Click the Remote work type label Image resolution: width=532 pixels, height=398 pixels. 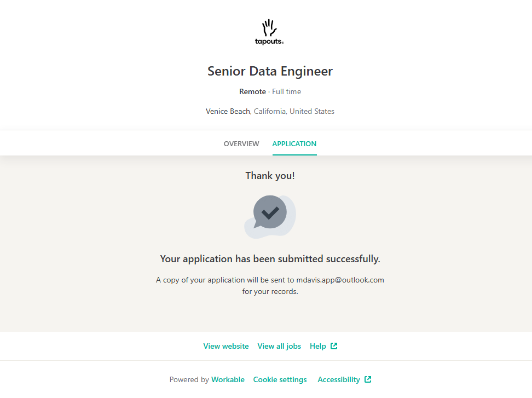tap(252, 91)
